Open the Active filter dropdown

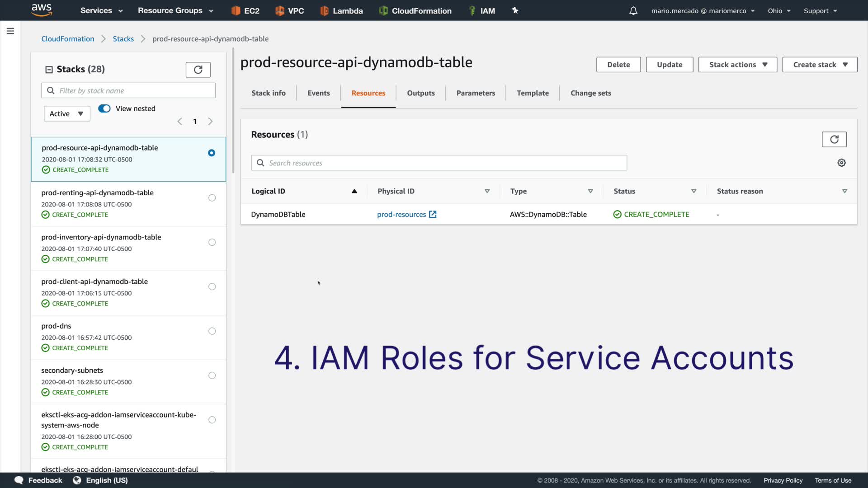67,114
